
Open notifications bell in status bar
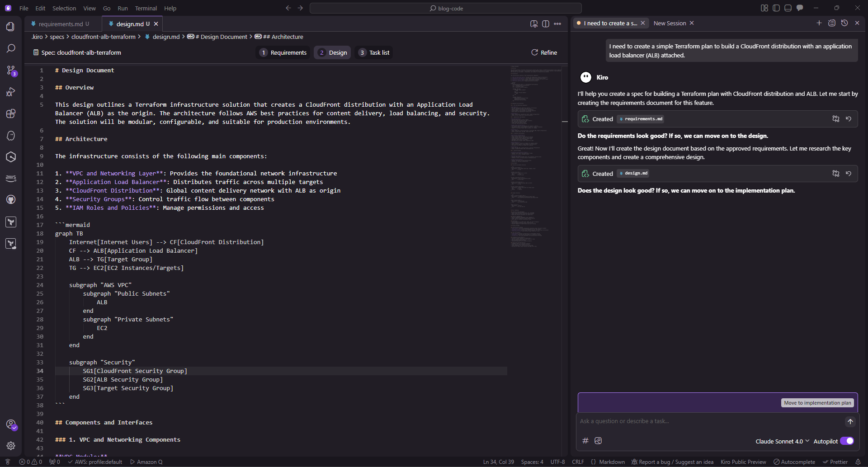point(858,462)
